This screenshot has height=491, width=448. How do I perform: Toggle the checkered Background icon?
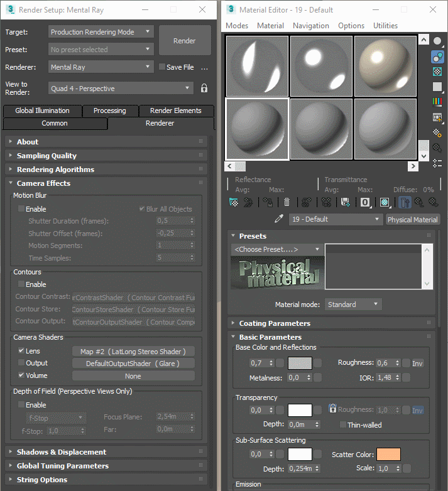[x=437, y=72]
